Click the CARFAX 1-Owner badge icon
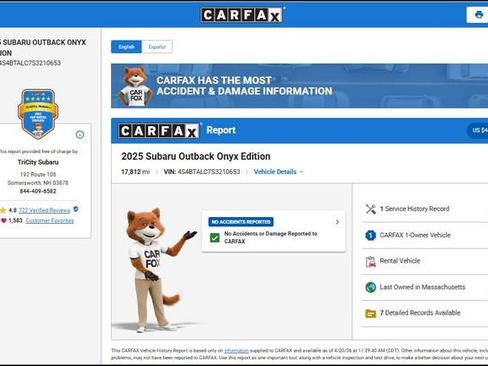The width and height of the screenshot is (488, 366). click(x=371, y=235)
